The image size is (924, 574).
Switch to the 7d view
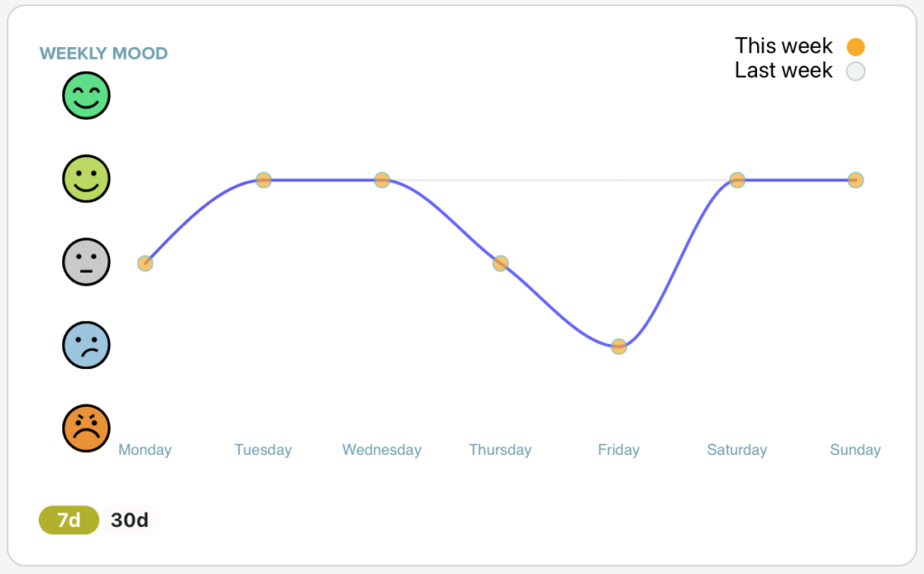(x=69, y=520)
